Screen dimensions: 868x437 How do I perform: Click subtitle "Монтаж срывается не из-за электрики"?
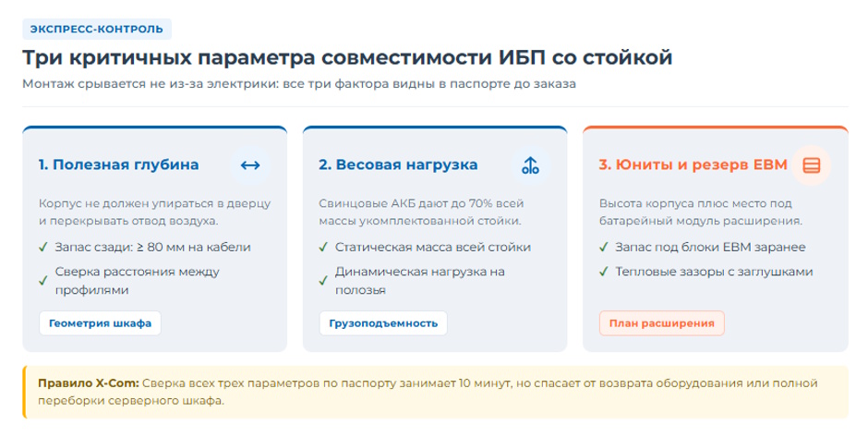point(150,84)
